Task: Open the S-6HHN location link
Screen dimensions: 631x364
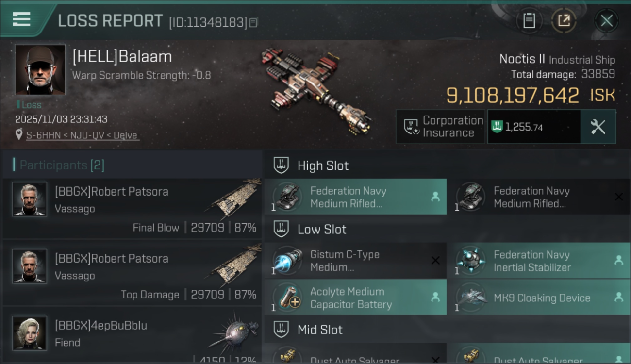Action: point(83,135)
